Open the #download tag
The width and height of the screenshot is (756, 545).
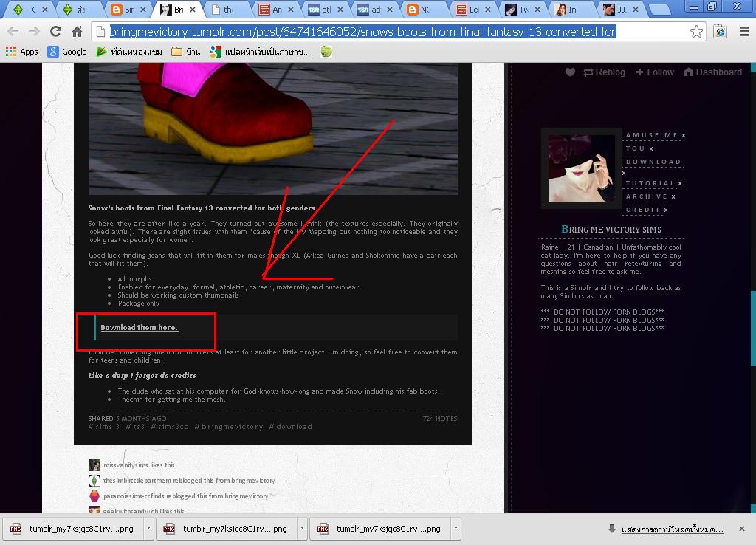pos(290,427)
